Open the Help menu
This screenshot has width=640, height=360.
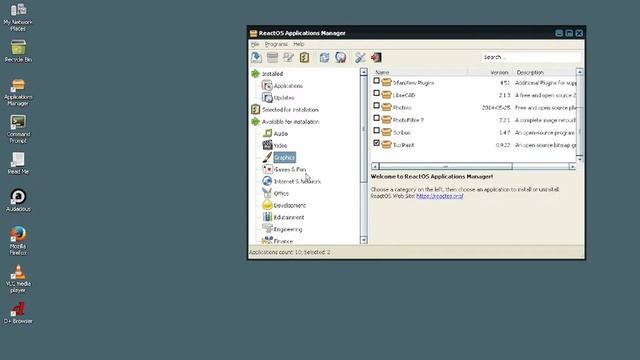coord(298,44)
